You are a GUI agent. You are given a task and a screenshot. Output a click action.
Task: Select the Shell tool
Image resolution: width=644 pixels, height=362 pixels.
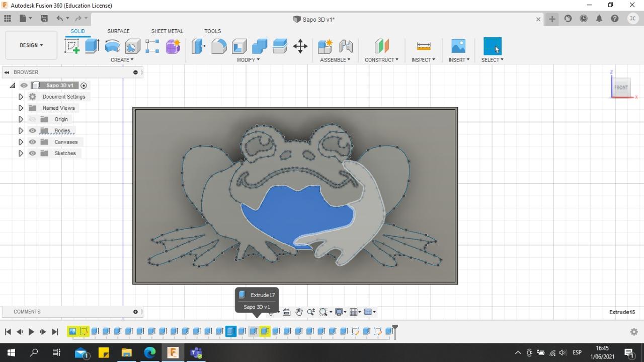(x=239, y=46)
